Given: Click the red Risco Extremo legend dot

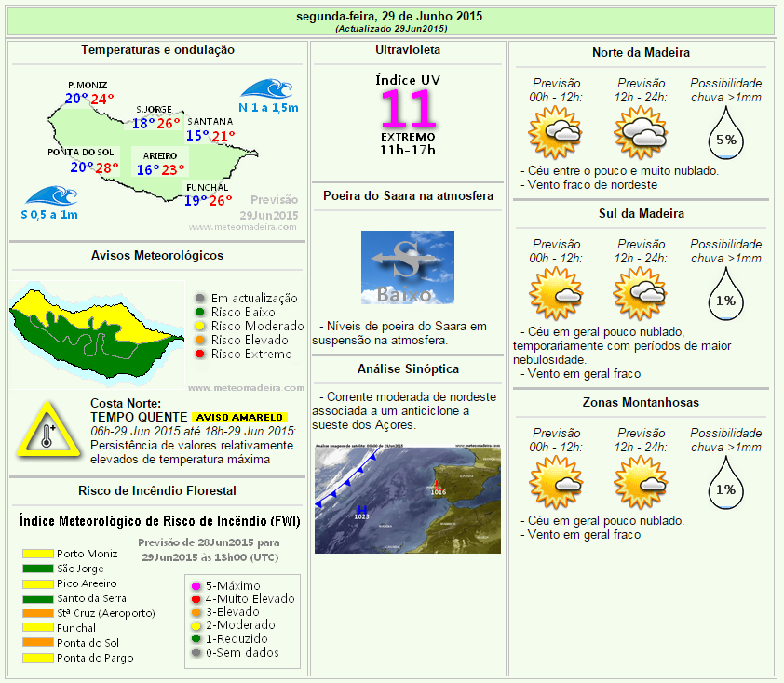Looking at the screenshot, I should [200, 355].
